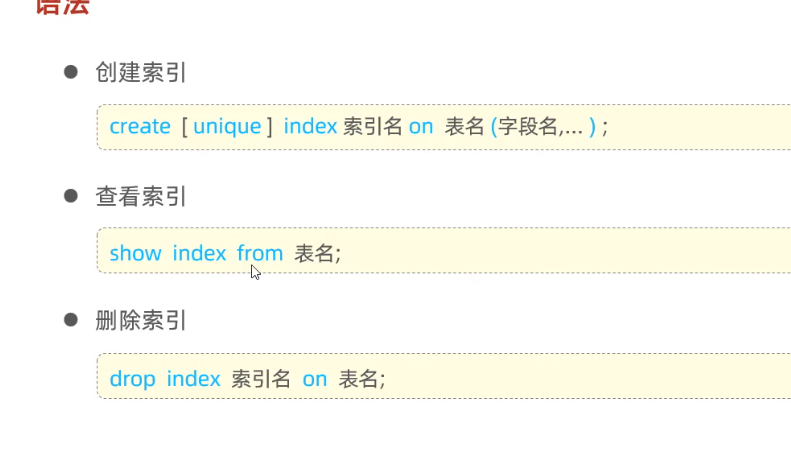Click 'index' in the show statement
The width and height of the screenshot is (791, 449).
199,253
